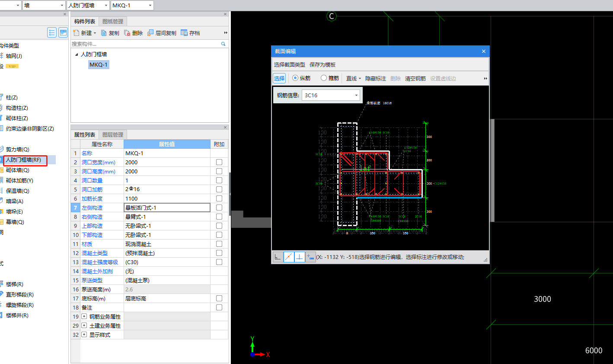613x364 pixels.
Task: Close the navigation tree pane
Action: (65, 14)
